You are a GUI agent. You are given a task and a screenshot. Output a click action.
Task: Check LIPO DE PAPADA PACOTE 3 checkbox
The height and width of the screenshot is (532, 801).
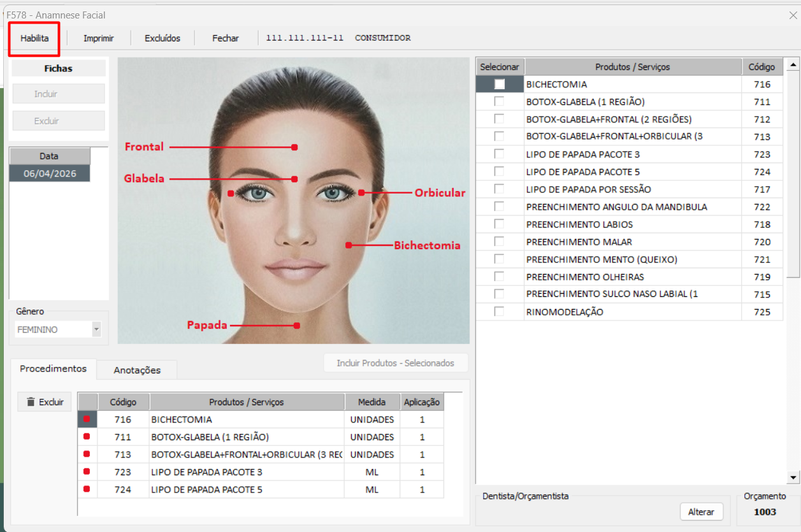pos(499,154)
